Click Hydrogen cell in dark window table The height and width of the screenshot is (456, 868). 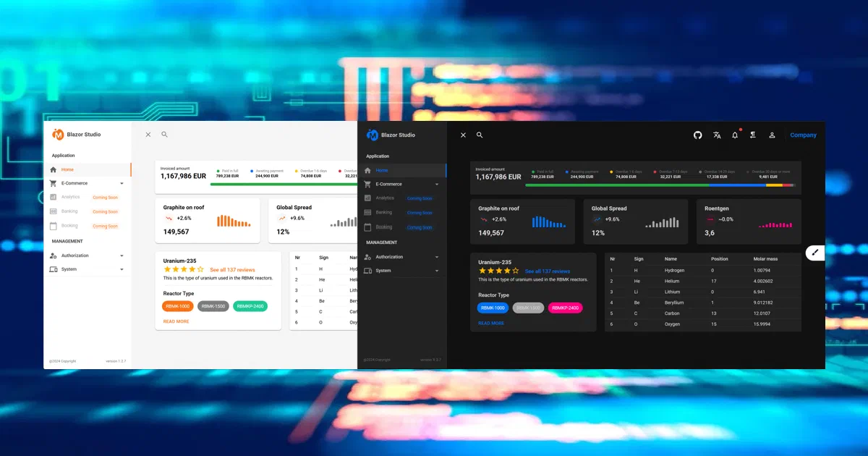674,270
